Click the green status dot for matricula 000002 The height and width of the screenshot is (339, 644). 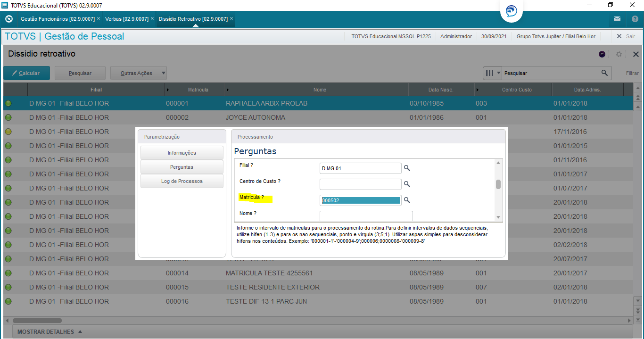(x=8, y=117)
